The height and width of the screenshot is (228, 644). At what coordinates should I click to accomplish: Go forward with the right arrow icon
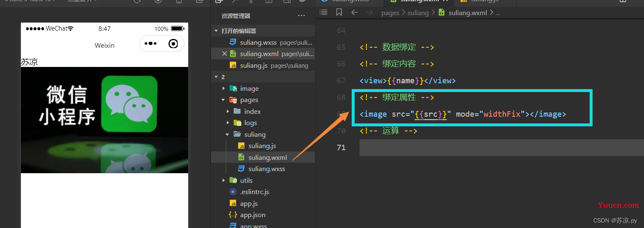369,13
